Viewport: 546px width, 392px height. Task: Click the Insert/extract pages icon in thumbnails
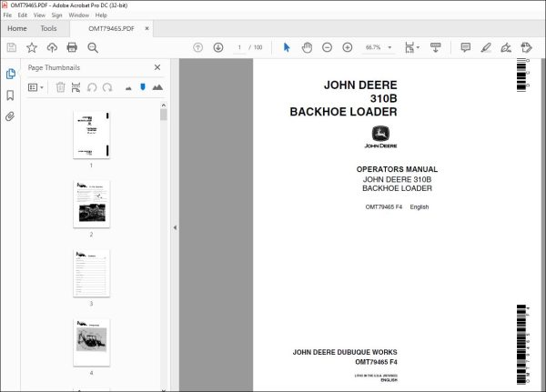(76, 87)
